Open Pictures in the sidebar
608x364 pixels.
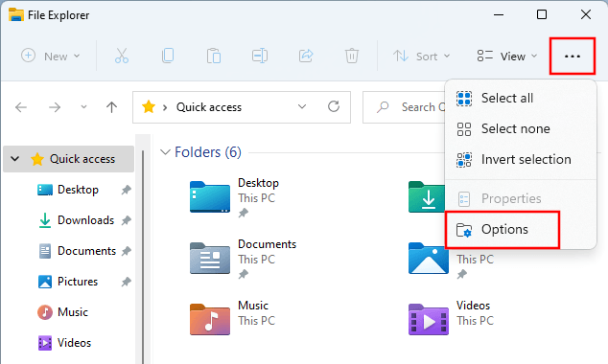coord(78,282)
